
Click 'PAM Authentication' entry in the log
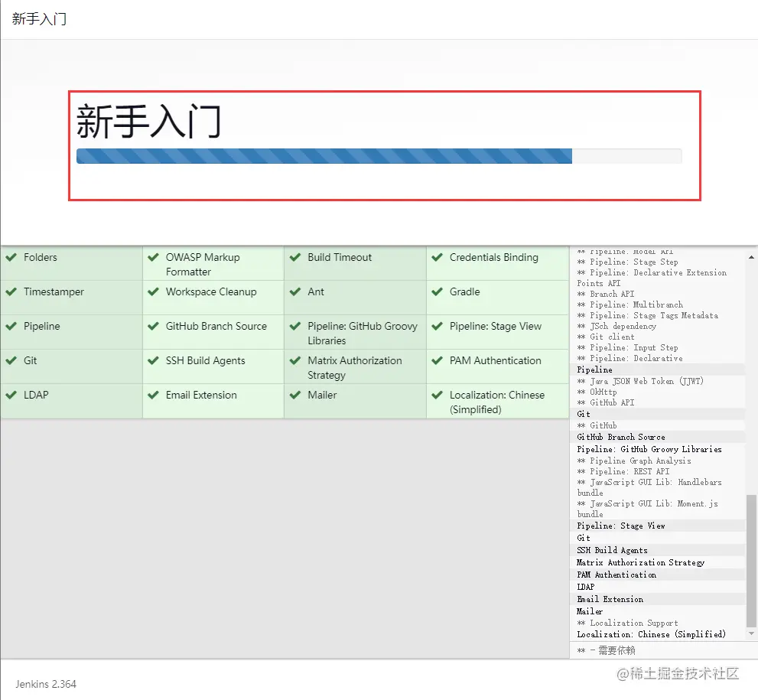616,575
